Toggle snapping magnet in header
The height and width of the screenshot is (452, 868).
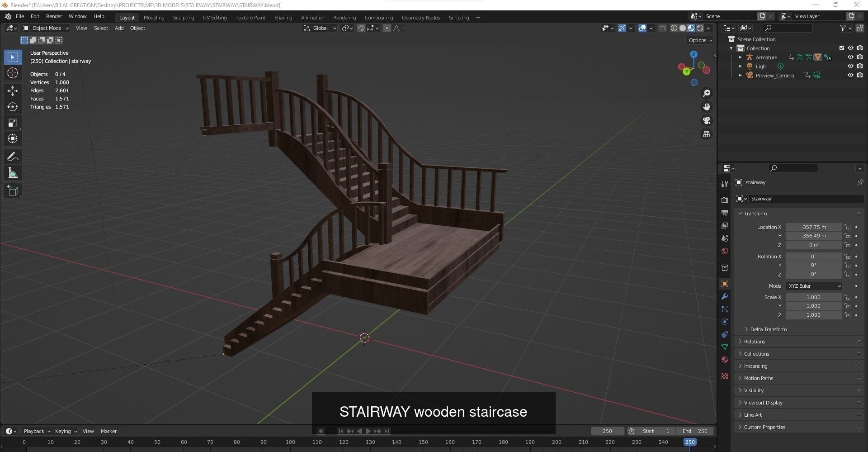pyautogui.click(x=361, y=28)
